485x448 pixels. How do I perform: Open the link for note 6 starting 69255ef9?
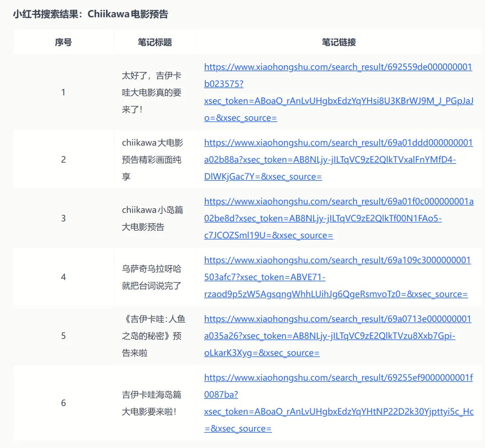click(339, 403)
